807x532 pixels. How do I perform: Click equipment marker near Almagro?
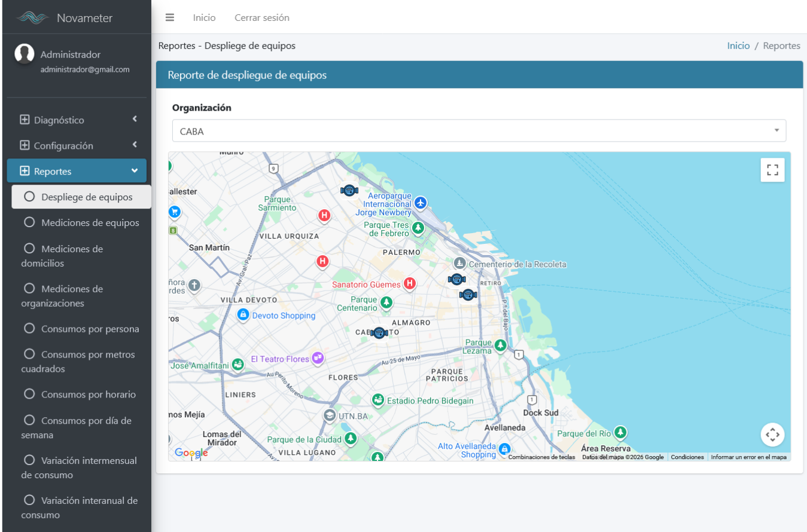pos(379,332)
